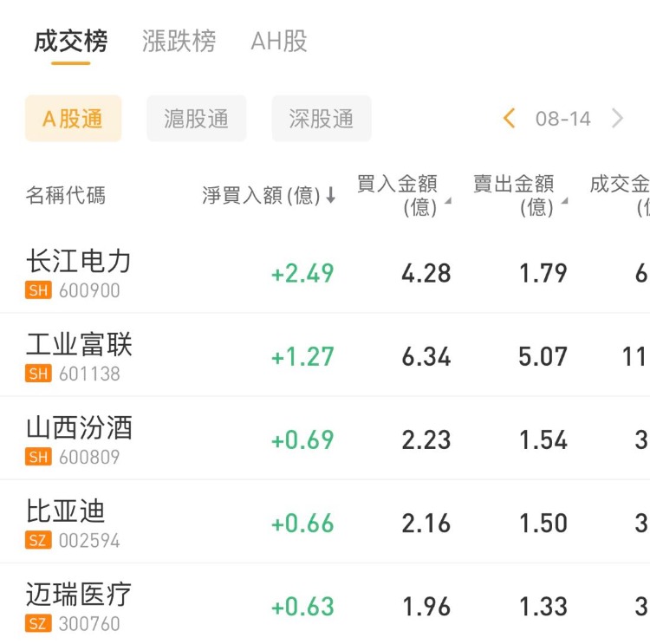The width and height of the screenshot is (650, 644).
Task: Click the SH badge for 工业富联
Action: click(x=38, y=374)
